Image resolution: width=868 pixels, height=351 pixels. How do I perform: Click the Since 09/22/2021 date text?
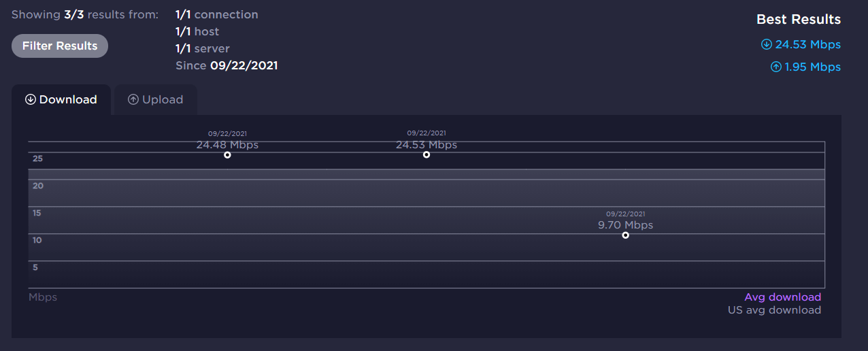[x=227, y=65]
